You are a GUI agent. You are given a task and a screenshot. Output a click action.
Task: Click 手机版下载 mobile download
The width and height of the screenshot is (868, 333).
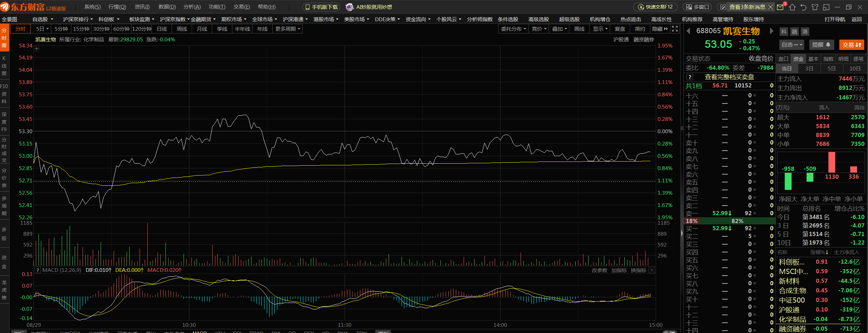[x=321, y=7]
